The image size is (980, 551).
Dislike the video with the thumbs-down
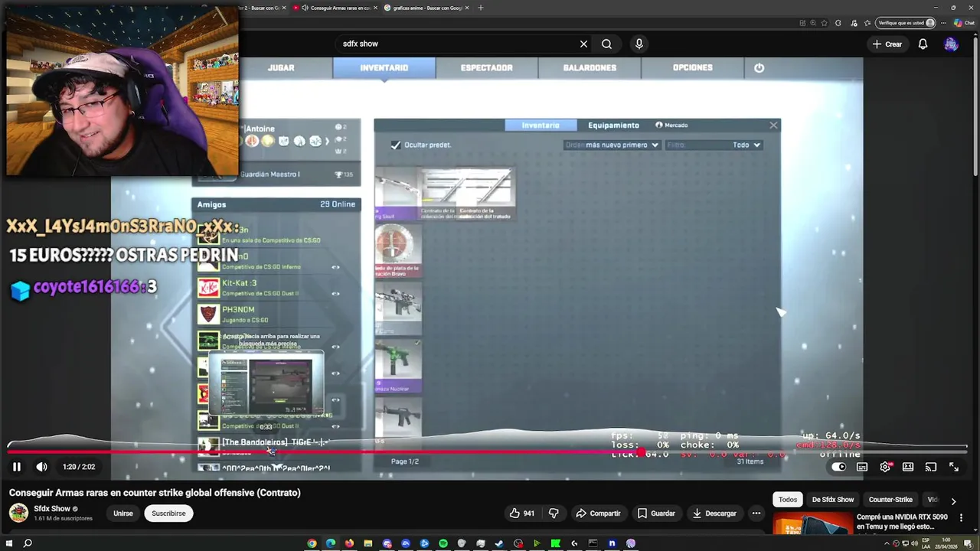554,514
